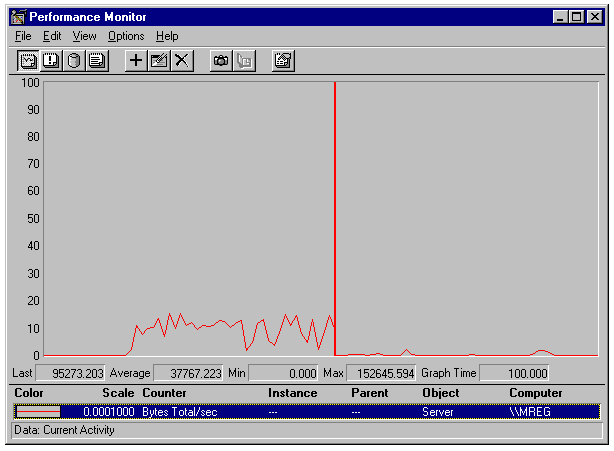This screenshot has height=451, width=614.
Task: Open the Options toolbar icon
Action: pos(283,61)
